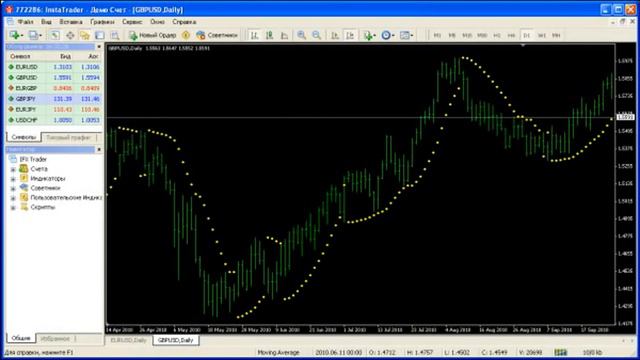Click the Счета accounts folder icon

click(24, 169)
